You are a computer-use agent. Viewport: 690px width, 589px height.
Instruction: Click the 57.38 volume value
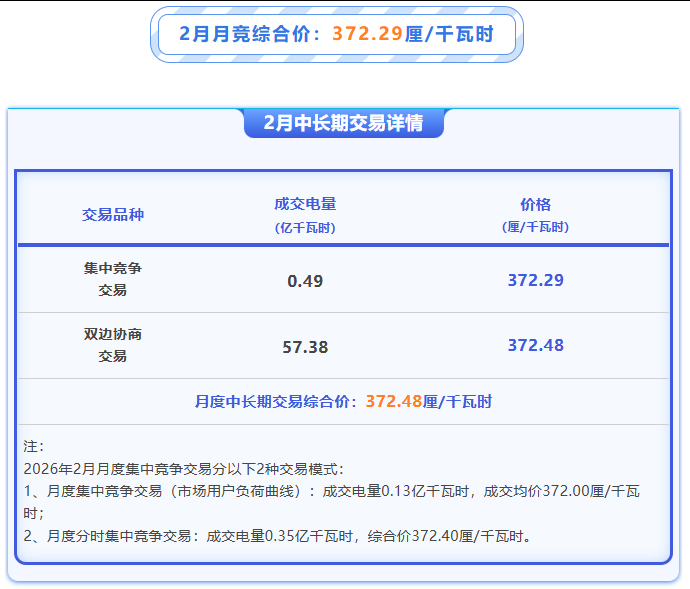point(305,347)
